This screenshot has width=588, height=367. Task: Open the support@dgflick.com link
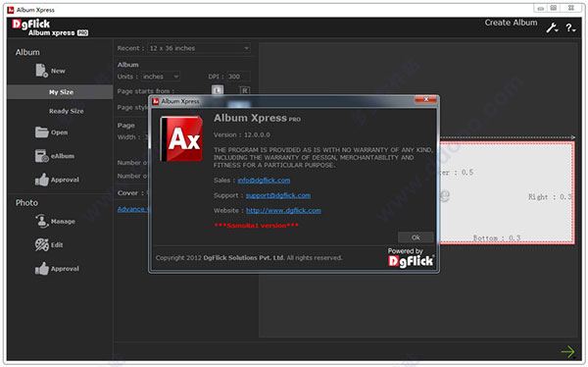(278, 195)
